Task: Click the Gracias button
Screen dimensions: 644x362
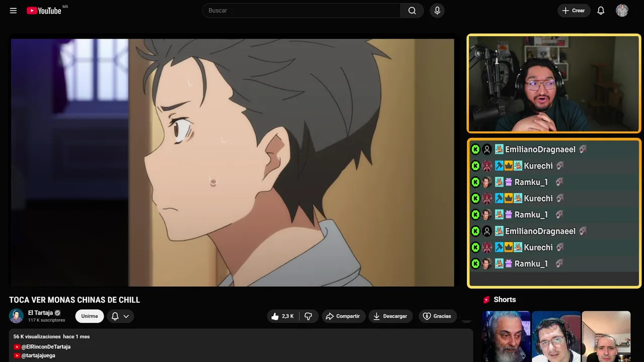Action: [437, 316]
